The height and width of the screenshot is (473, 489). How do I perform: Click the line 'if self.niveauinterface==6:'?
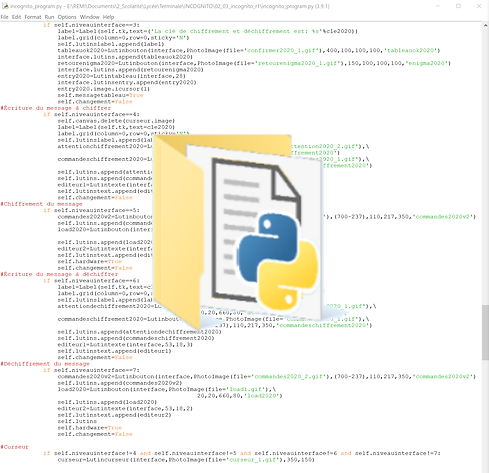click(x=92, y=281)
